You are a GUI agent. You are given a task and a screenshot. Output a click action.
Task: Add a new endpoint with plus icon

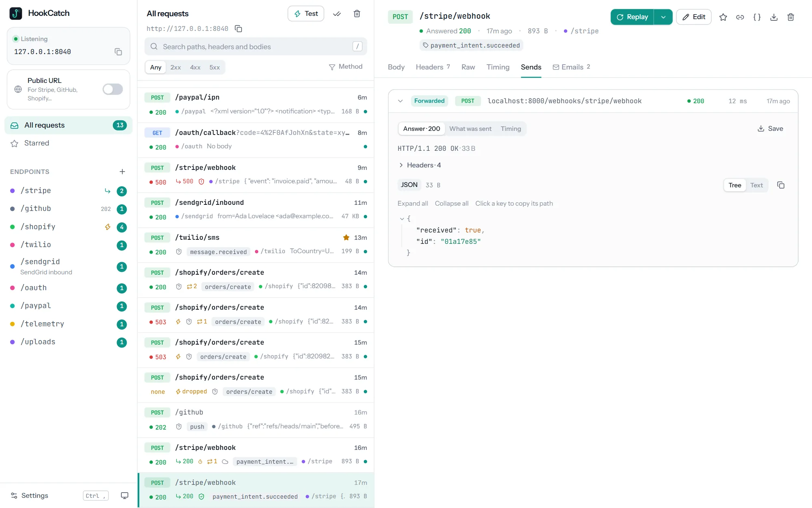[x=122, y=172]
